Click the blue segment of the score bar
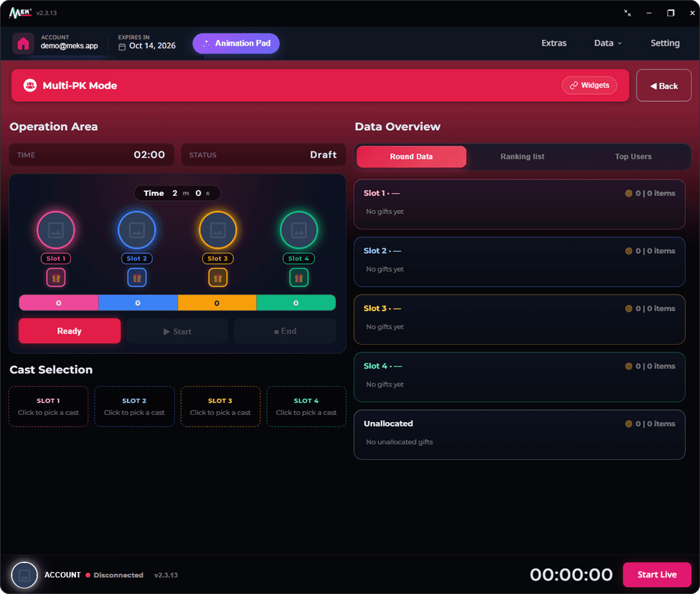 point(138,303)
